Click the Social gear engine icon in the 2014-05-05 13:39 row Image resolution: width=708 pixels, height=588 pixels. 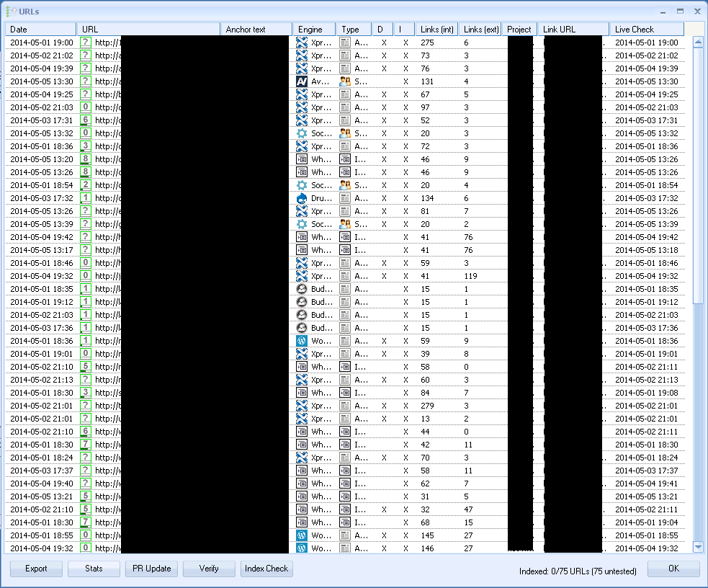coord(302,224)
